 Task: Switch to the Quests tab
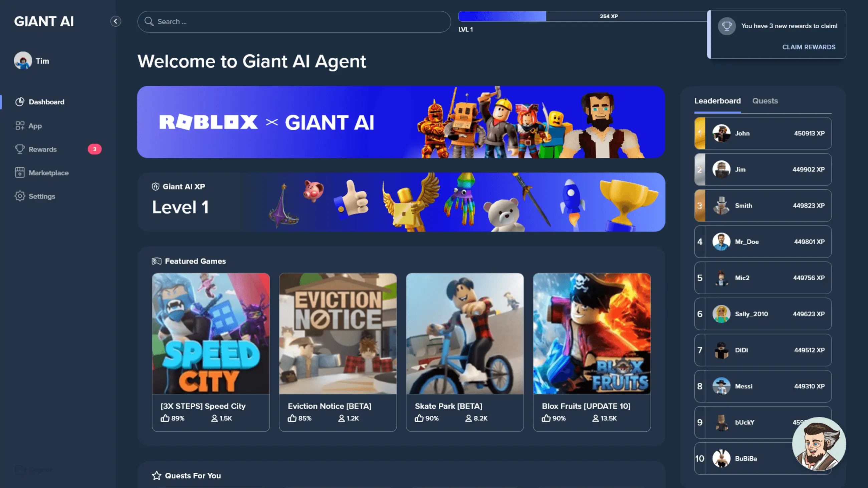coord(765,101)
